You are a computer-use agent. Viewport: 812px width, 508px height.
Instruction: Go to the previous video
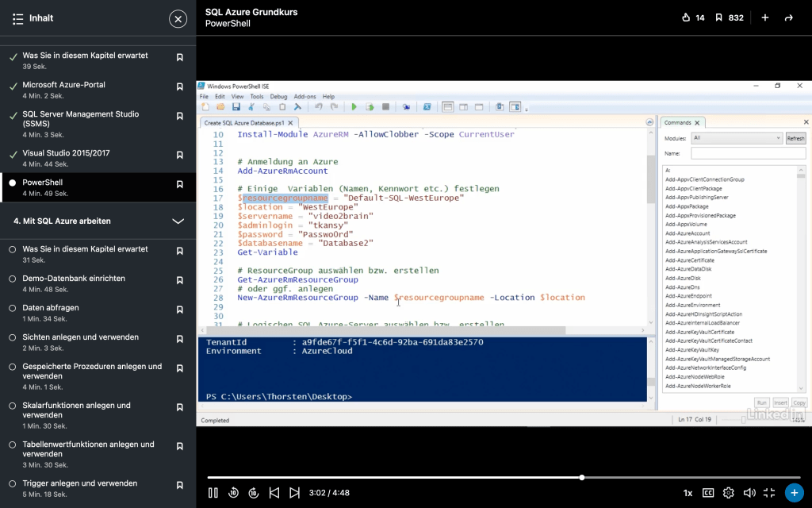(x=274, y=493)
